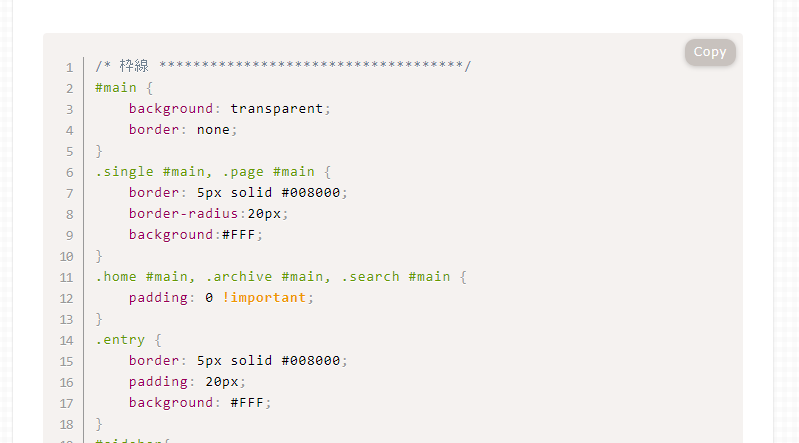Click the word transparent on line 3
Screen dimensions: 799x443
tap(276, 109)
